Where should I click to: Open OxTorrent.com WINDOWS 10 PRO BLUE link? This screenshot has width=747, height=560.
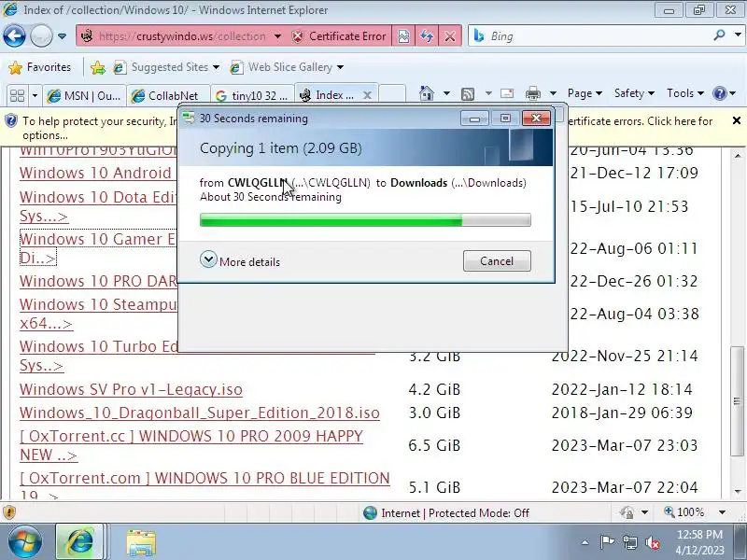[x=204, y=486]
